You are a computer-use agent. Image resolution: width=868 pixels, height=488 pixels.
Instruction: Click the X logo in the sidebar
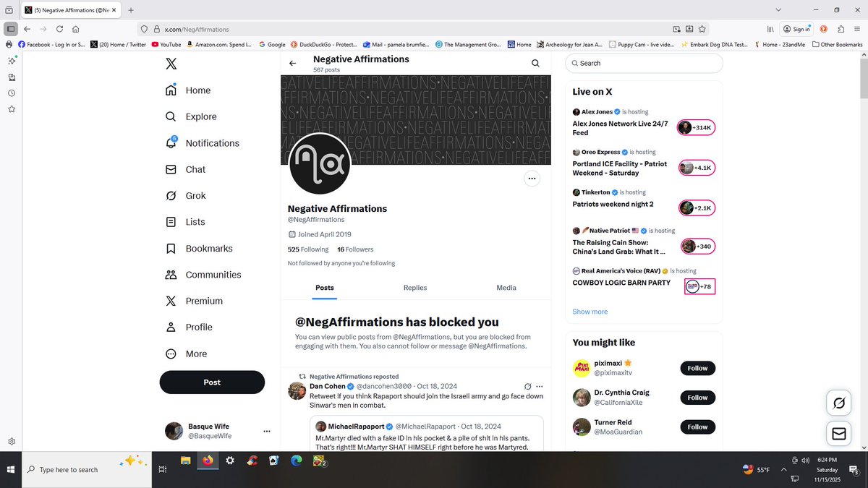click(x=171, y=64)
